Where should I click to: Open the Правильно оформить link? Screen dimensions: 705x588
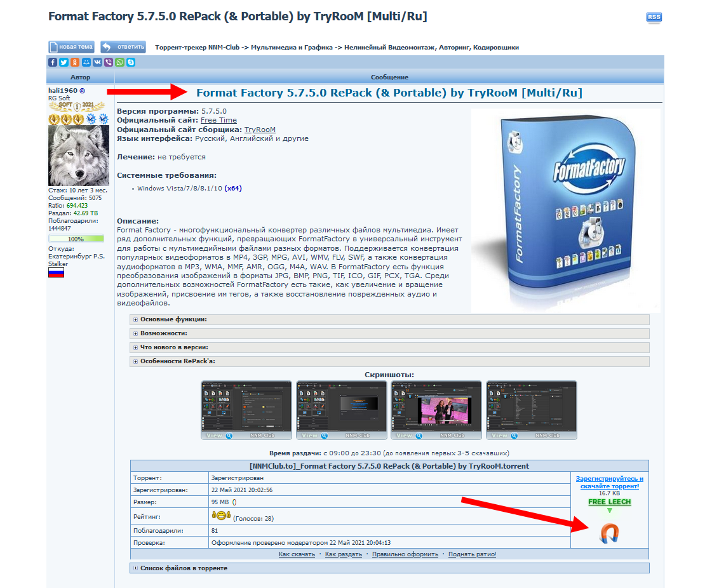(405, 554)
